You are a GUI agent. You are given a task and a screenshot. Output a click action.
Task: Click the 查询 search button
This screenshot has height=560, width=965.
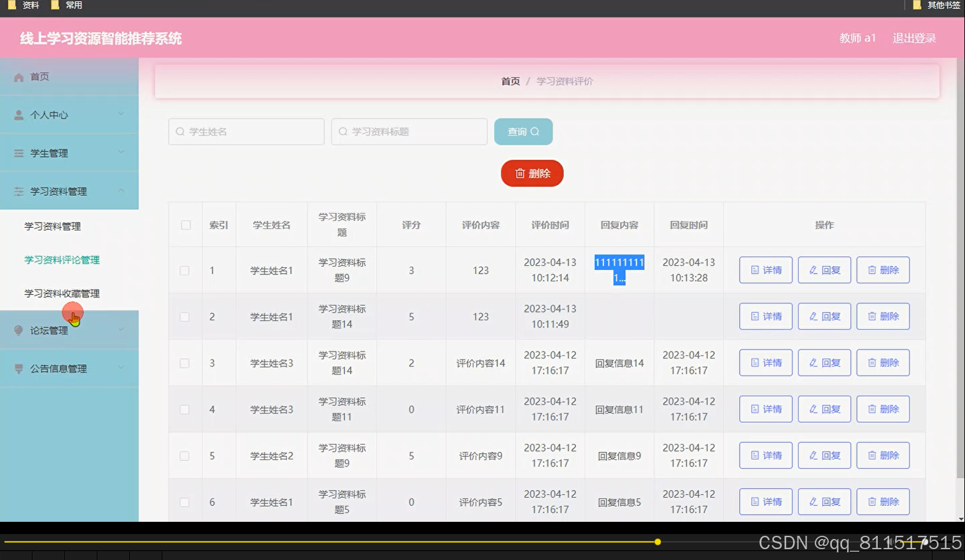pos(523,132)
